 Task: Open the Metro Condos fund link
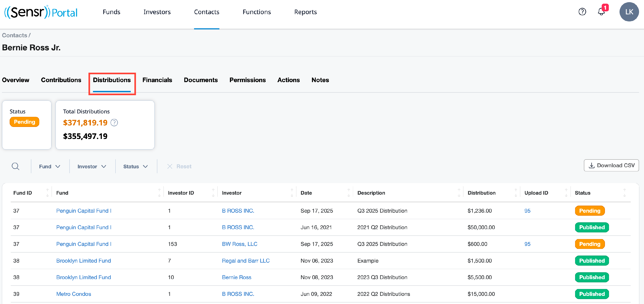click(x=73, y=294)
